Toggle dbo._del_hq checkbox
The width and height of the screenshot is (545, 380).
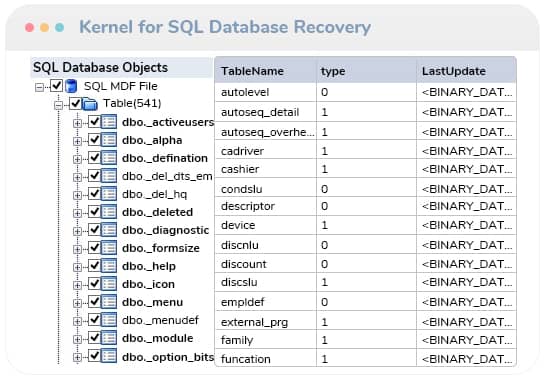tap(94, 193)
